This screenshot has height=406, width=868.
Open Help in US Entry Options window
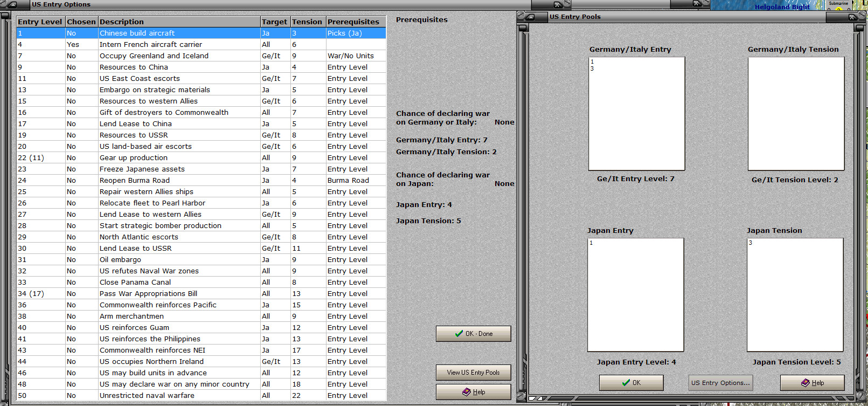pos(474,392)
